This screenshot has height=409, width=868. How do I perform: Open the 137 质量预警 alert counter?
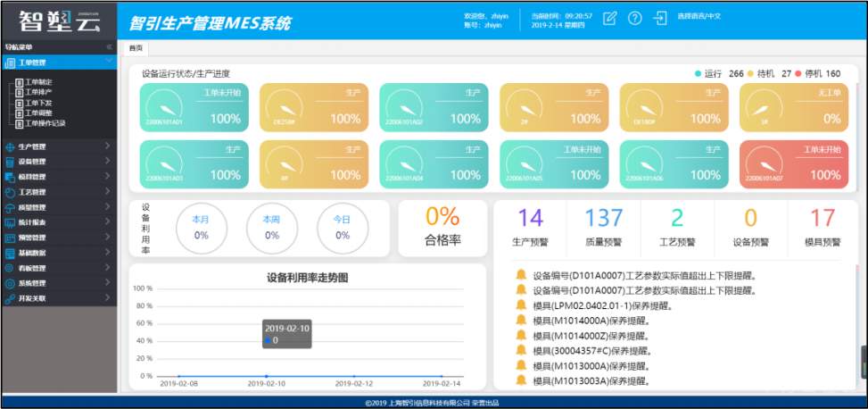pyautogui.click(x=604, y=227)
